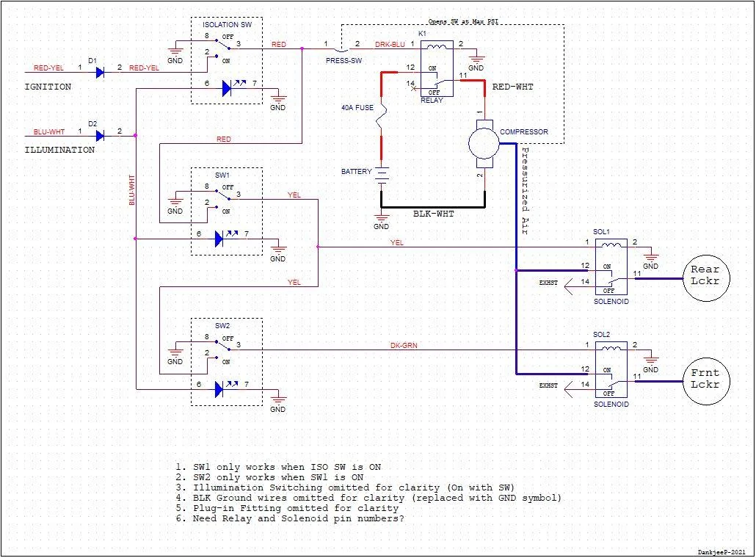The height and width of the screenshot is (558, 756).
Task: Click the RED label below ILLUMINATION wire junction
Action: tap(224, 139)
